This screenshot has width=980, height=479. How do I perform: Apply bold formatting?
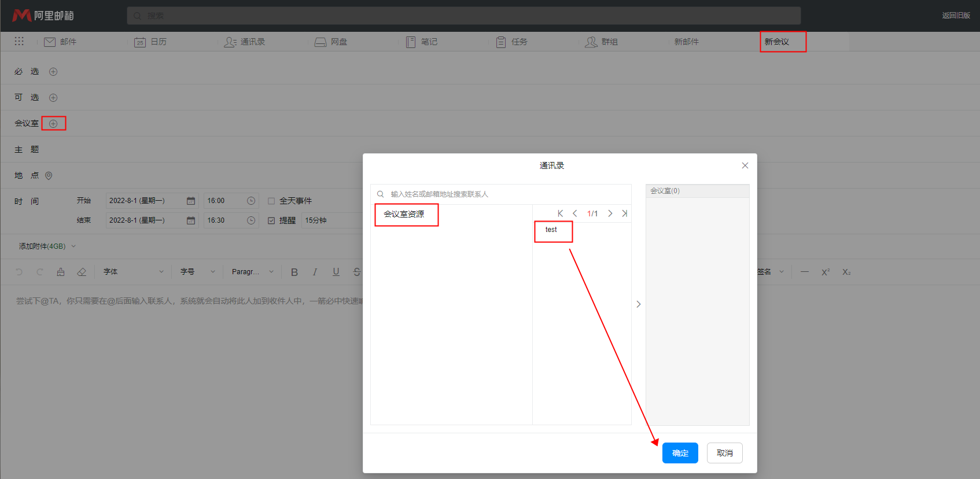pos(294,272)
